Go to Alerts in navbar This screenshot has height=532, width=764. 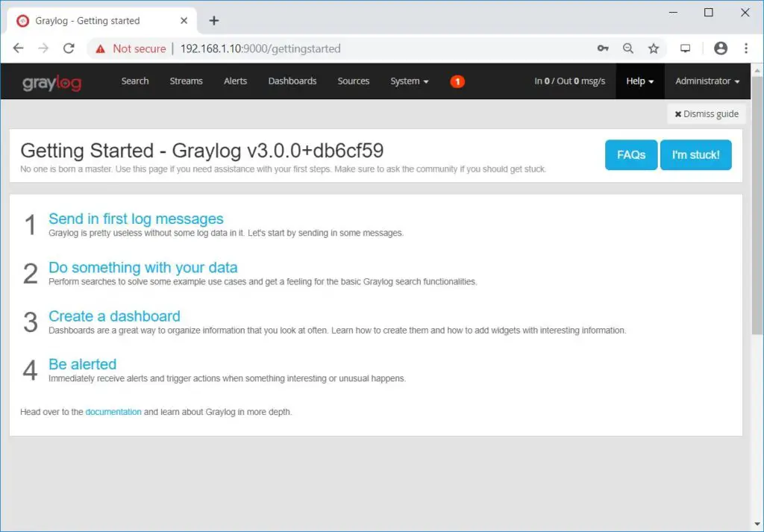click(235, 81)
